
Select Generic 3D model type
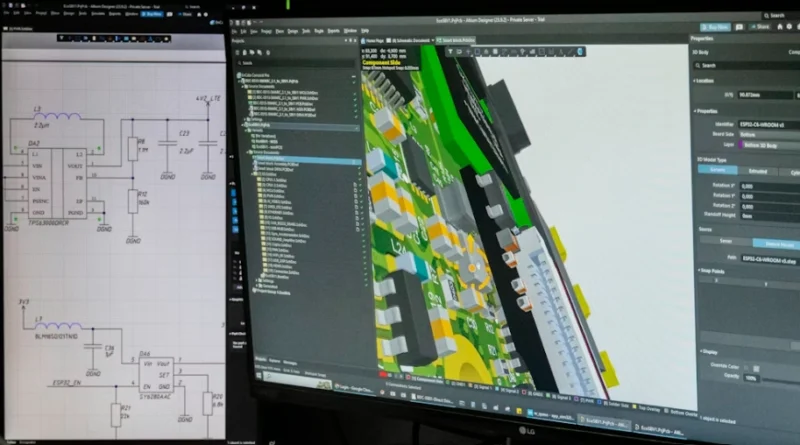[x=718, y=170]
